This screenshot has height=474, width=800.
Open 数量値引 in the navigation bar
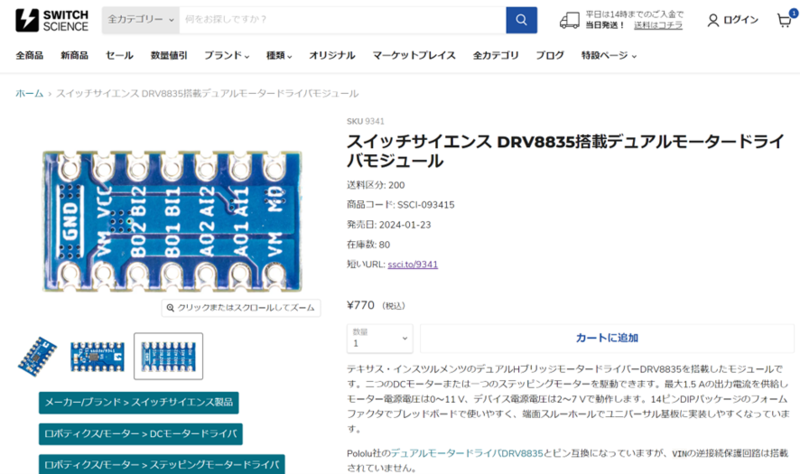pyautogui.click(x=169, y=56)
